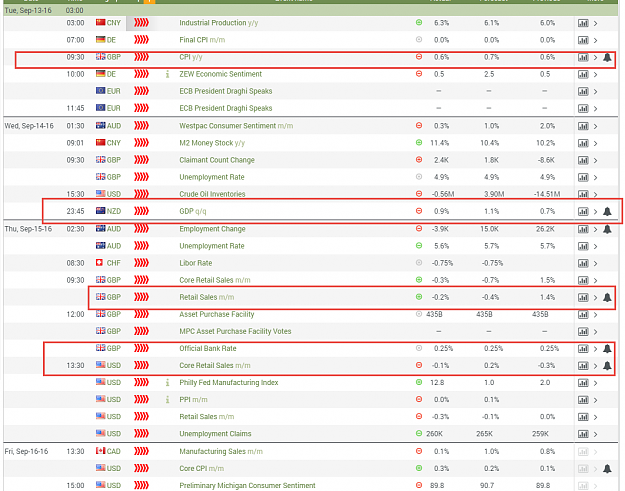Expand the CPI y/y row arrow
Screen dimensions: 625x491
point(596,57)
